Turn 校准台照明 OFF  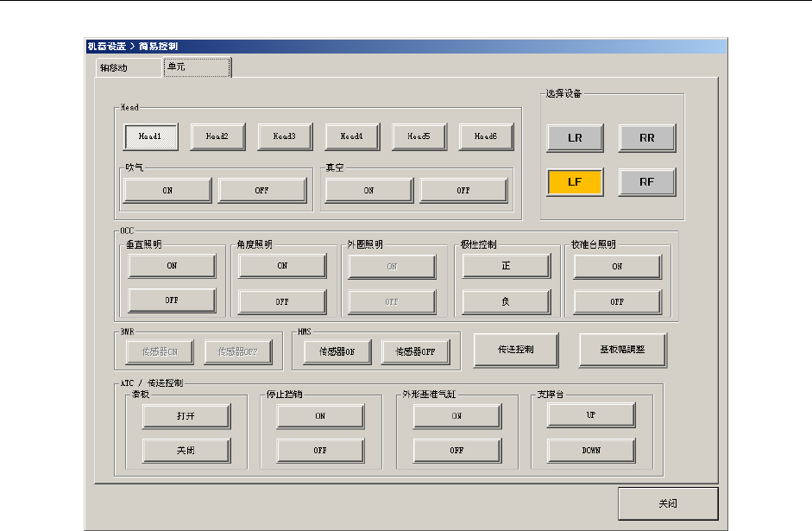(x=617, y=302)
